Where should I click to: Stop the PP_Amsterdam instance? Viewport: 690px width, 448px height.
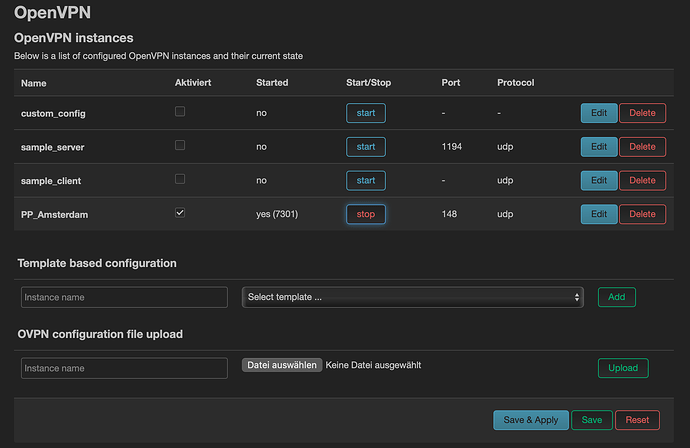[x=365, y=214]
